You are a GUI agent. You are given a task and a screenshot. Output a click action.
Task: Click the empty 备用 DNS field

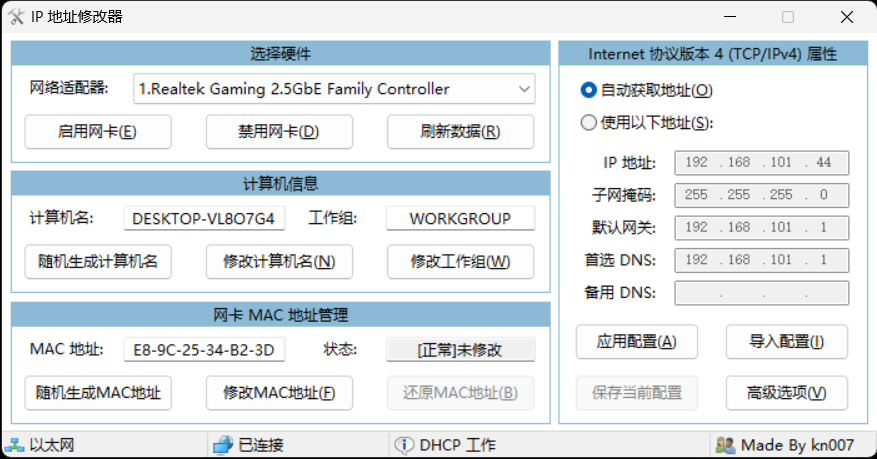click(762, 293)
